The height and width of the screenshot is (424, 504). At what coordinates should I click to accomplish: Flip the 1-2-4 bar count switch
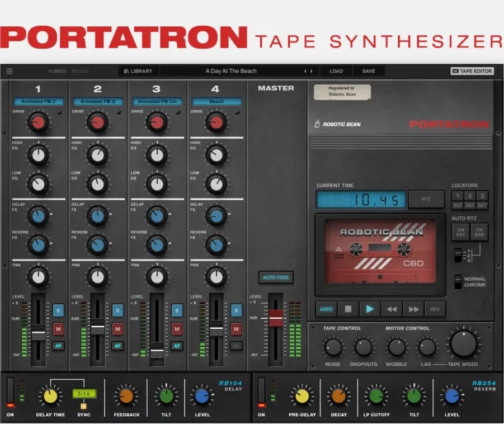(x=458, y=255)
